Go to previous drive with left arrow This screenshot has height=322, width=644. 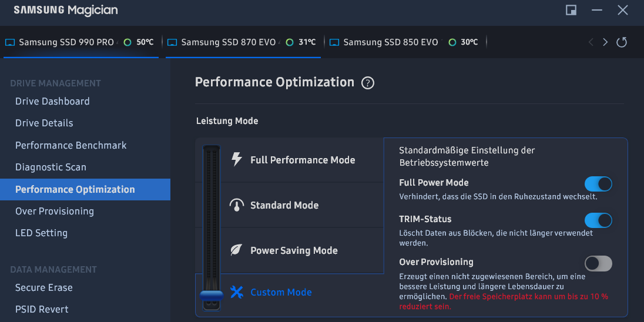pos(591,42)
